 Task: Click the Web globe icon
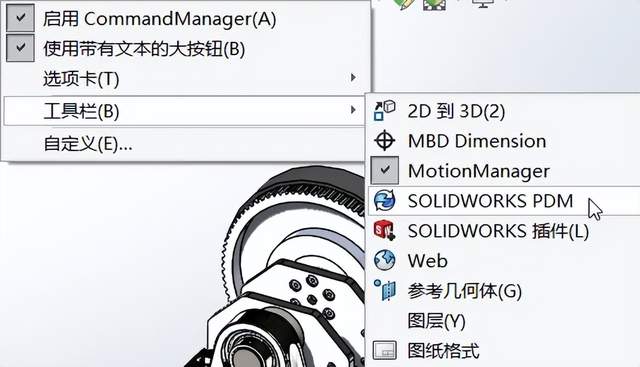tap(384, 260)
